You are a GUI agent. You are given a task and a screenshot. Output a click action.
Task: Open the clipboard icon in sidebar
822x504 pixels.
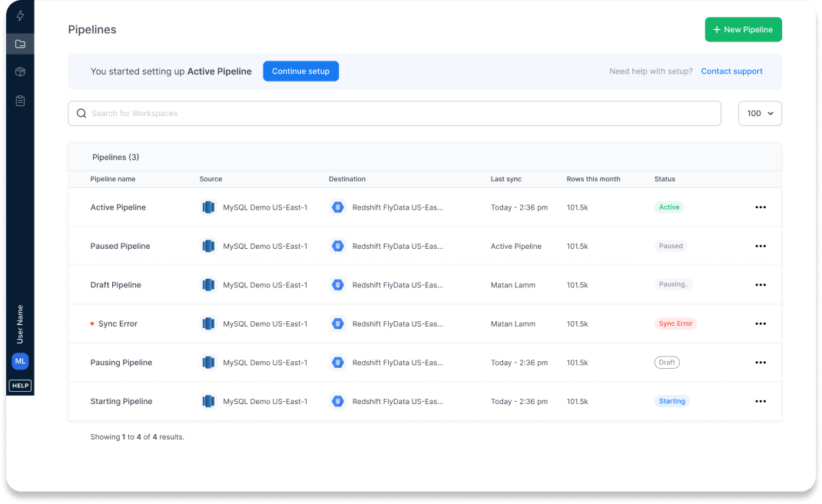click(20, 101)
